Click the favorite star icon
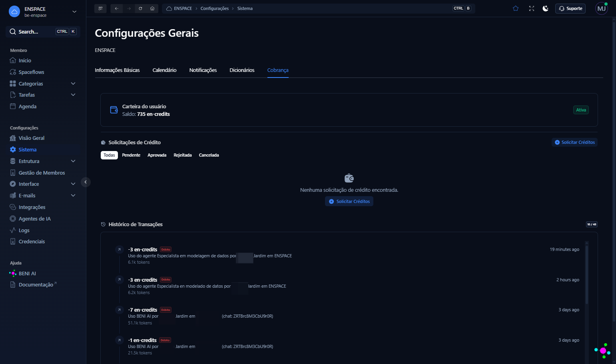Image resolution: width=616 pixels, height=364 pixels. [516, 8]
